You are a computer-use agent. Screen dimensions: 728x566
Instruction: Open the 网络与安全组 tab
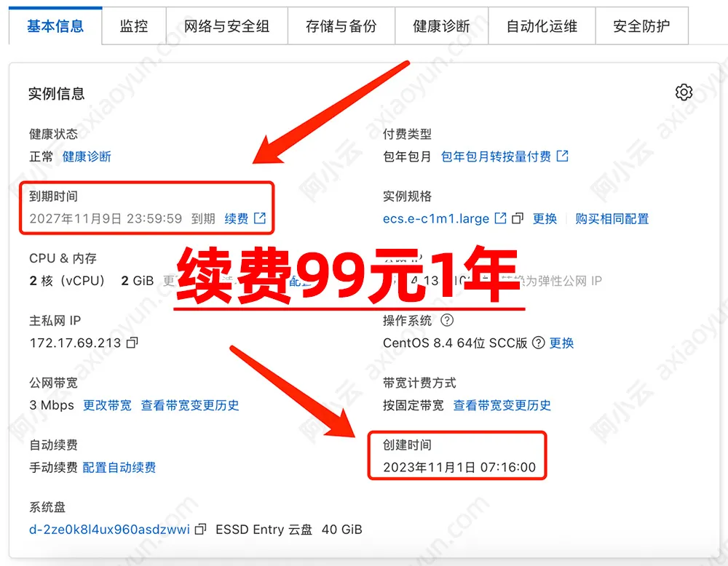tap(227, 25)
